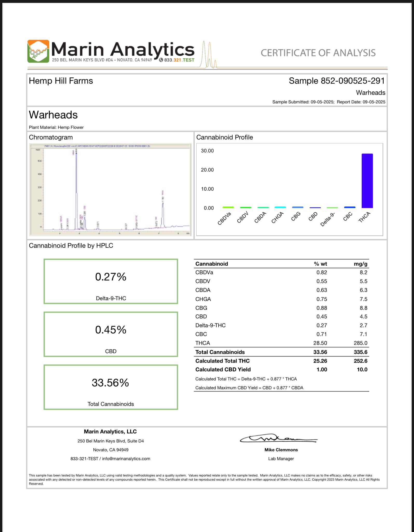Select the Calculated Total THC row
This screenshot has height=532, width=414.
[281, 361]
